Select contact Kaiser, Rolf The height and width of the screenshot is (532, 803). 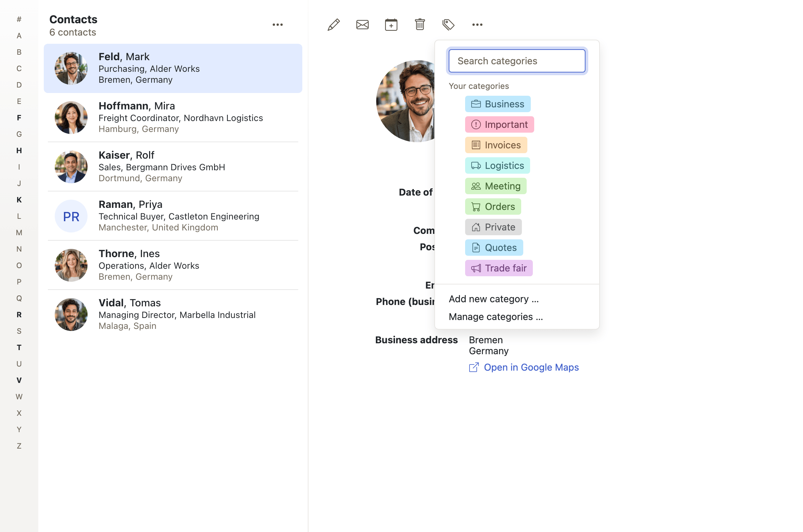(x=173, y=167)
